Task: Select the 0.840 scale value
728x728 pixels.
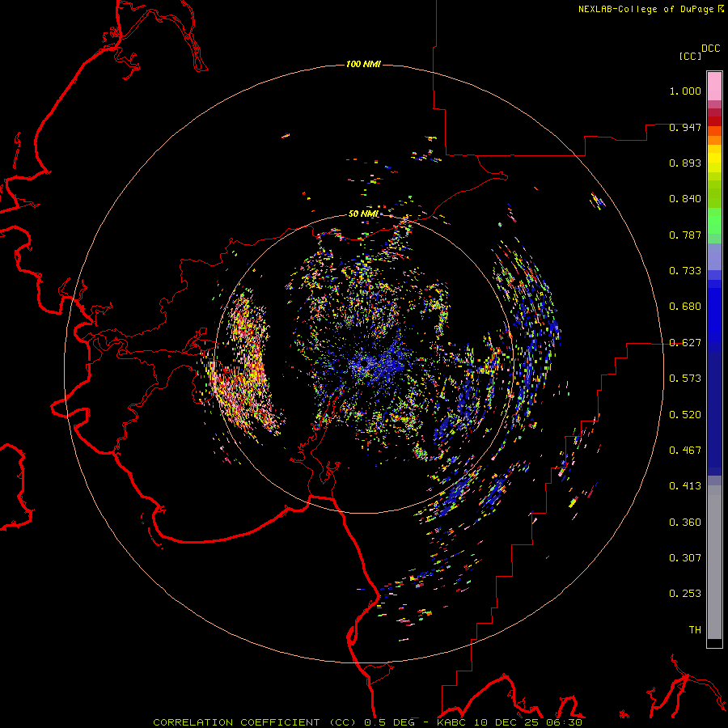Action: pyautogui.click(x=685, y=199)
